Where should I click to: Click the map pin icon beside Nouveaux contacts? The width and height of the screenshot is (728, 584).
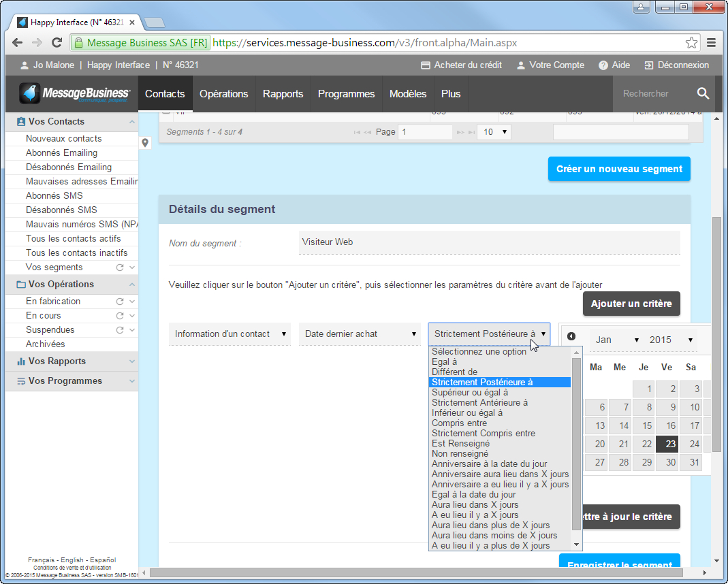[x=145, y=144]
